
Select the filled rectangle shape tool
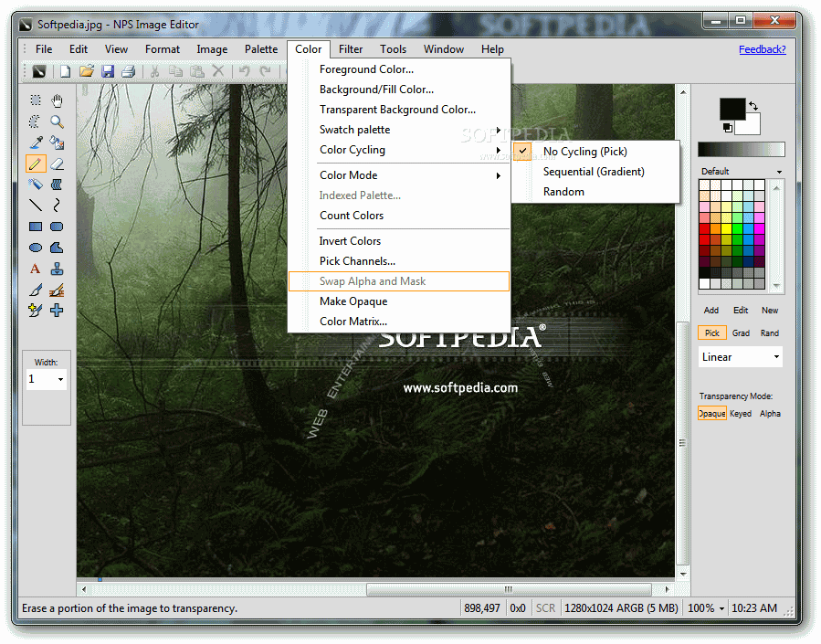[36, 227]
